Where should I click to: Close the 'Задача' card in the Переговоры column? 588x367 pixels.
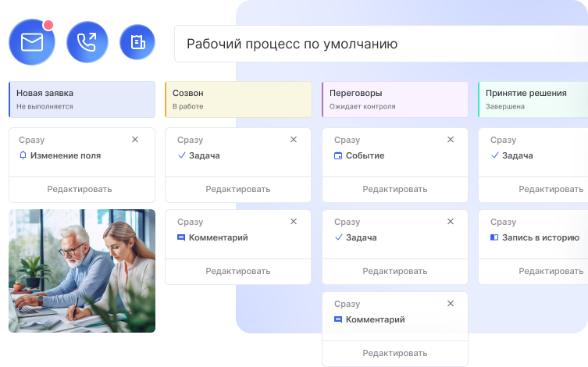[451, 222]
